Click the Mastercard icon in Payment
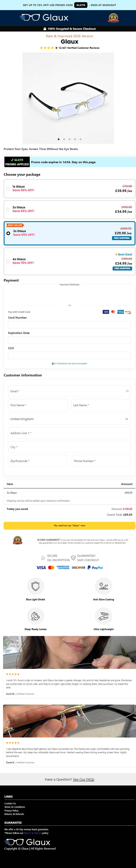 click(x=113, y=312)
